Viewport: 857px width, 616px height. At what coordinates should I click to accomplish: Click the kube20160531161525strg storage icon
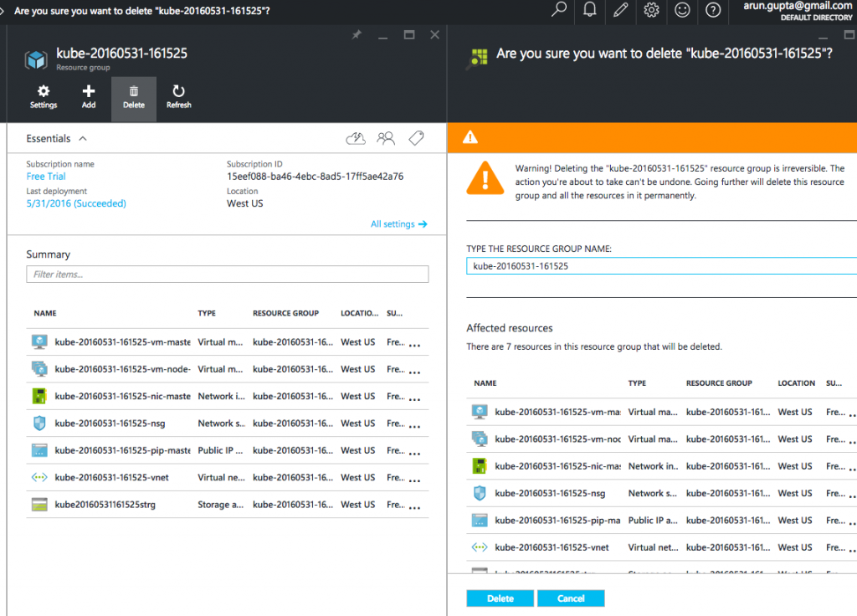pyautogui.click(x=39, y=505)
